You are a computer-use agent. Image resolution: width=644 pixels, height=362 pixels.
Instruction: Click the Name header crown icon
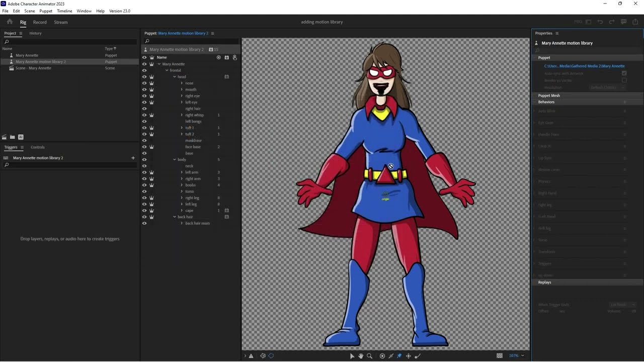coord(151,57)
